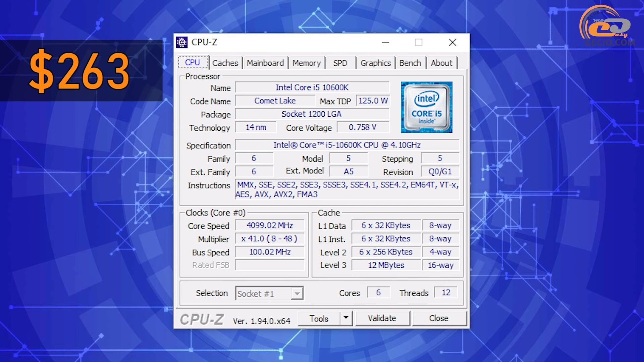Click the empty Rated FSB field
Image resolution: width=644 pixels, height=362 pixels.
pyautogui.click(x=270, y=265)
